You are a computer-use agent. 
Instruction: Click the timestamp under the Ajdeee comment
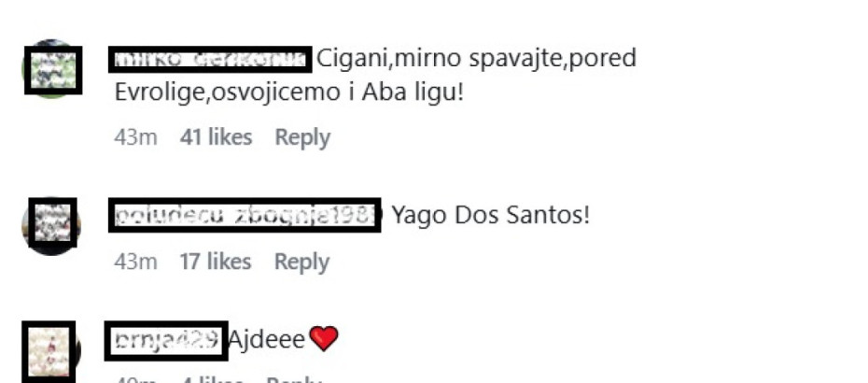[135, 379]
